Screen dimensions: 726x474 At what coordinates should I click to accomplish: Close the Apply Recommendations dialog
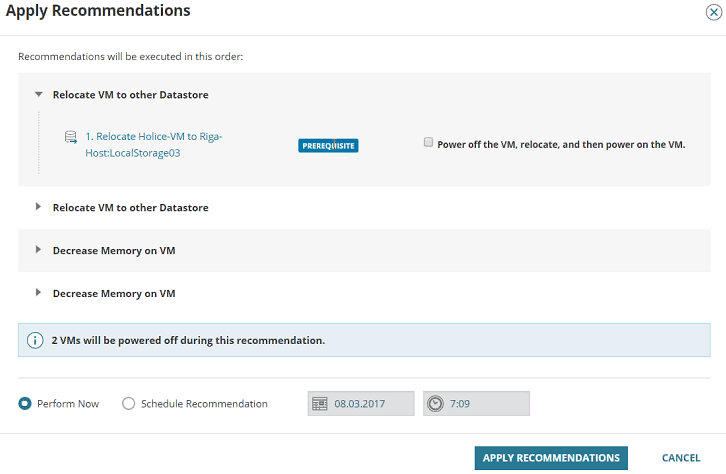(712, 12)
